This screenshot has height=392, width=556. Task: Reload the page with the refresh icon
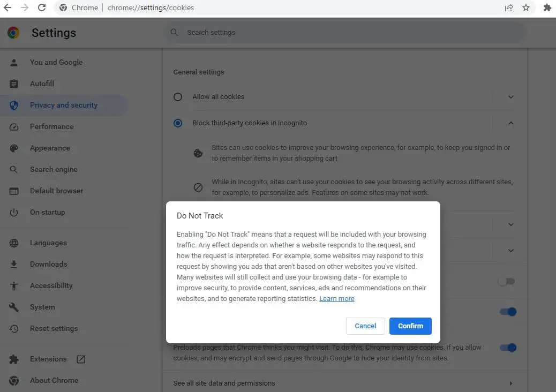pos(42,7)
